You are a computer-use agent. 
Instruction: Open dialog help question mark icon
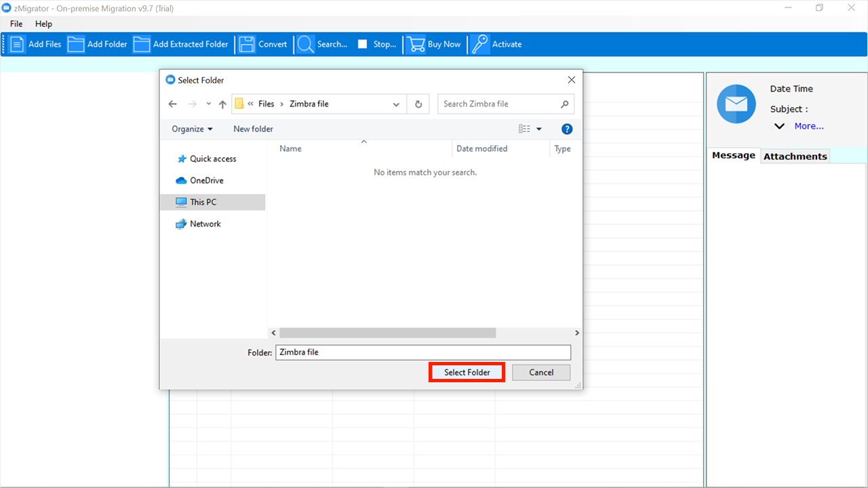[x=567, y=129]
